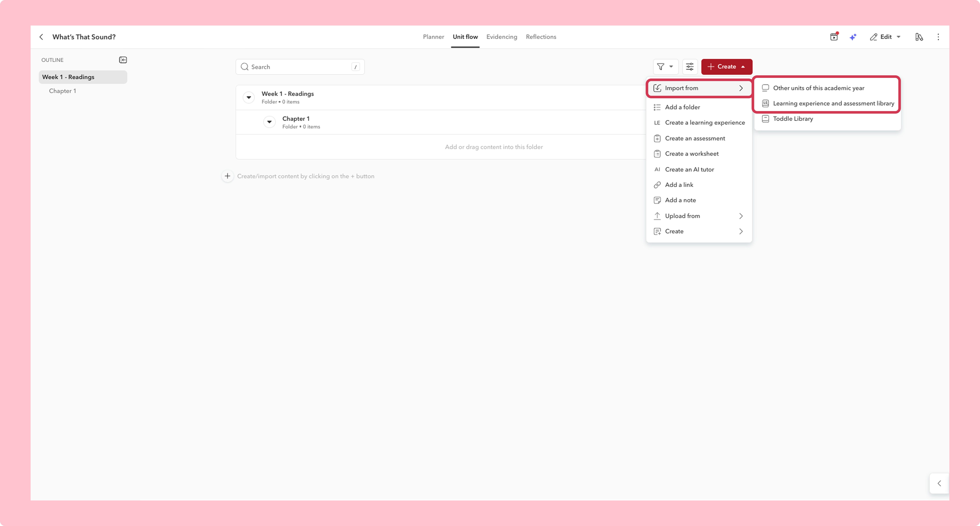Switch to the Evidencing tab
This screenshot has width=980, height=526.
pos(501,37)
